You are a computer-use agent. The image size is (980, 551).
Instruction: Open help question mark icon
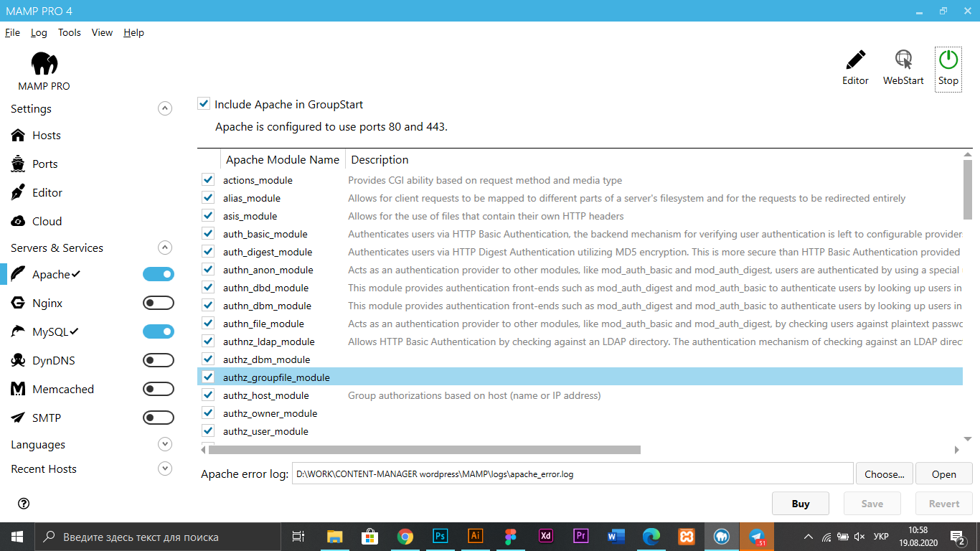[x=24, y=504]
